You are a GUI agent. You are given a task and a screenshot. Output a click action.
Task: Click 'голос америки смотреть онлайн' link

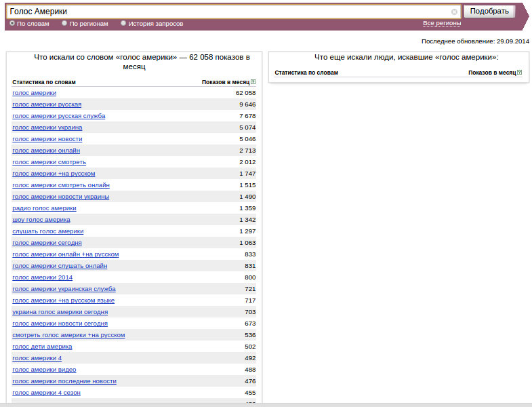pos(60,185)
